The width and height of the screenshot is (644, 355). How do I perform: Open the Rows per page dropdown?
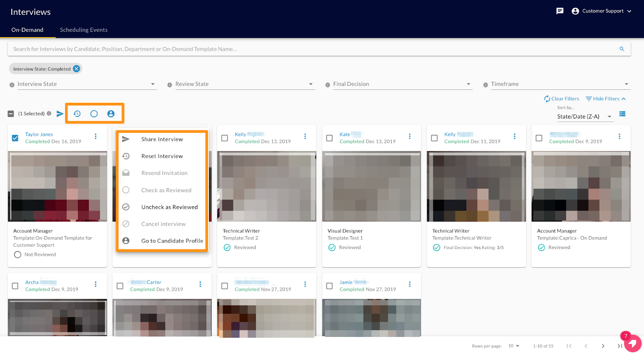pyautogui.click(x=514, y=346)
